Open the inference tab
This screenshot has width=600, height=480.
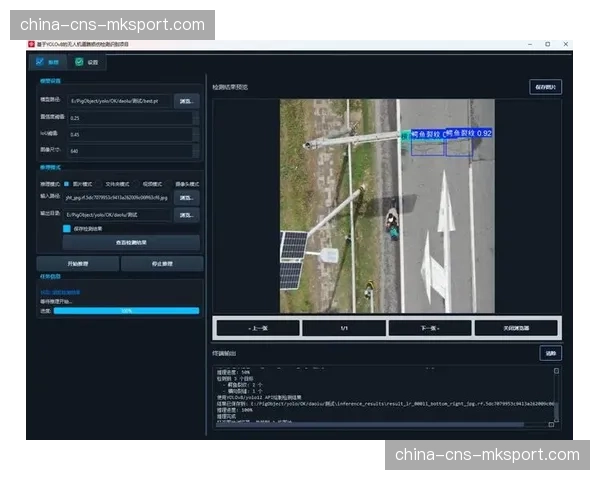47,62
